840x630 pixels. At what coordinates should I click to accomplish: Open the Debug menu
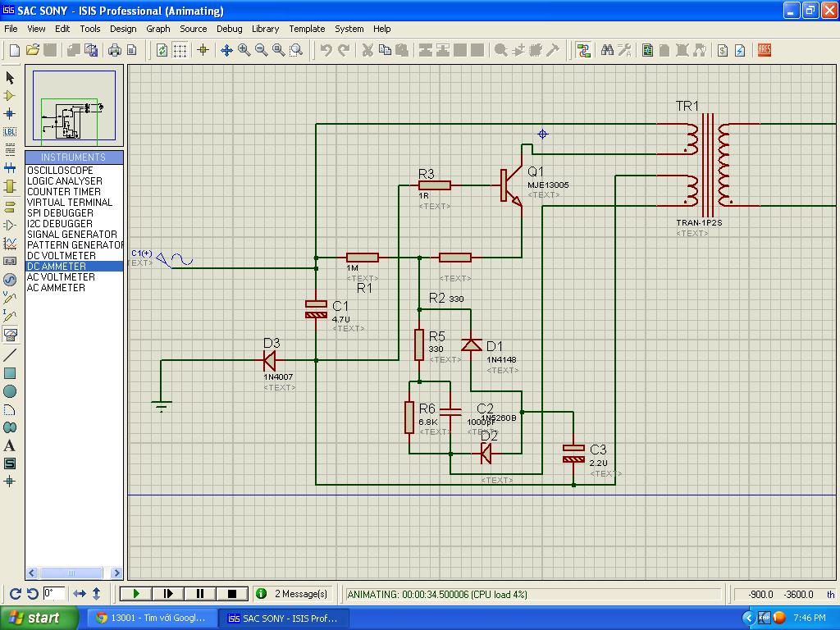click(x=229, y=29)
